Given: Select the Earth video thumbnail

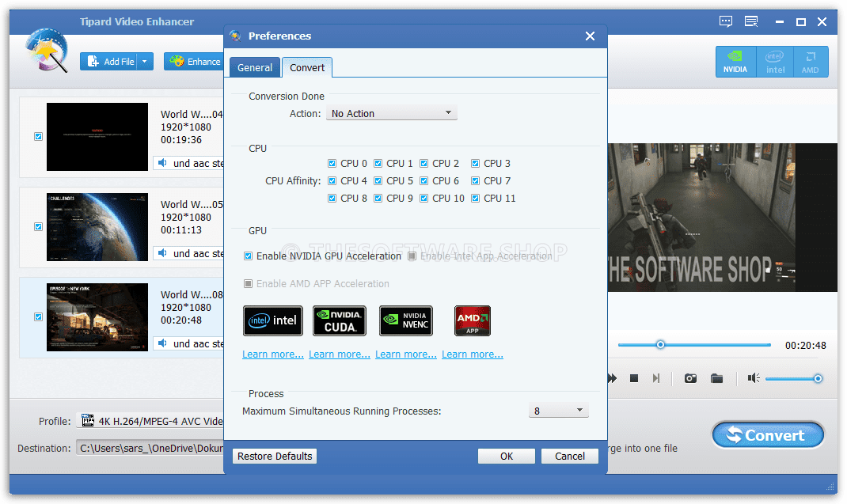Looking at the screenshot, I should 97,227.
